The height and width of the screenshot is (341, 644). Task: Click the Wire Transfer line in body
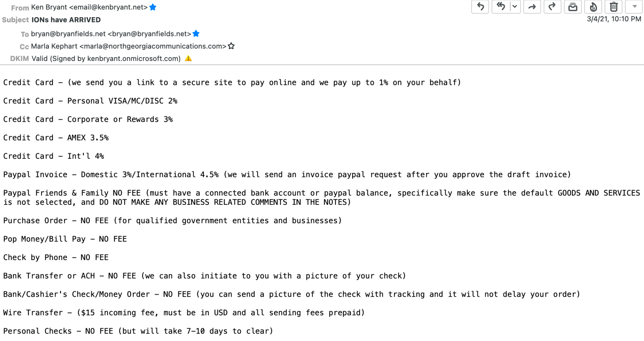pyautogui.click(x=184, y=313)
